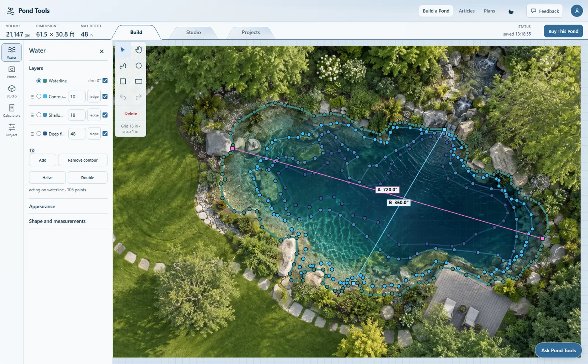Choose the freeform curve drawing tool
This screenshot has height=364, width=588.
point(123,66)
